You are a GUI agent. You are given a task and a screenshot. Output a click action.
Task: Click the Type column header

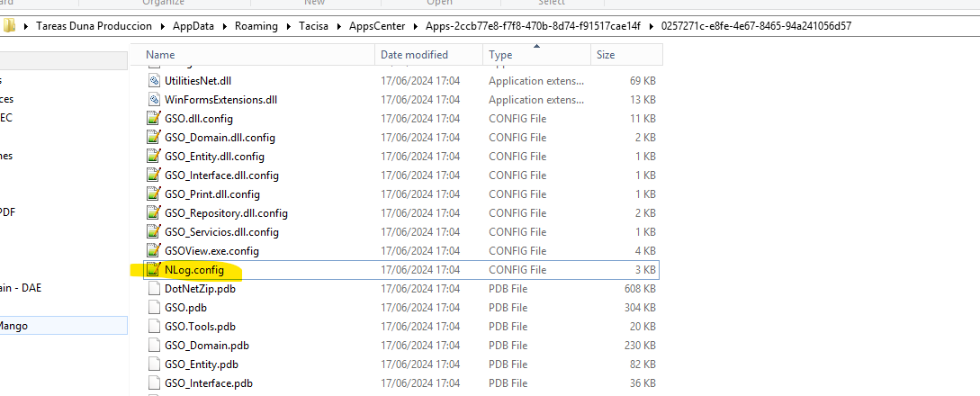pyautogui.click(x=500, y=55)
